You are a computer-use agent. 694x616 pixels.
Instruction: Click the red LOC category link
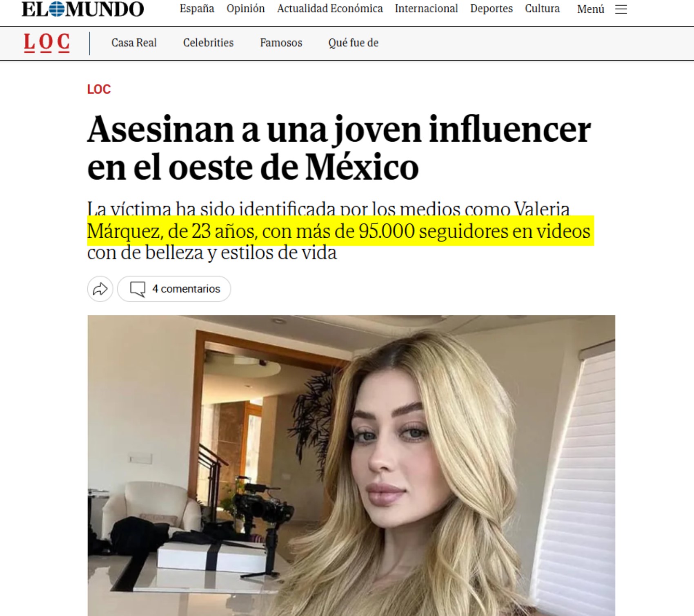point(99,89)
